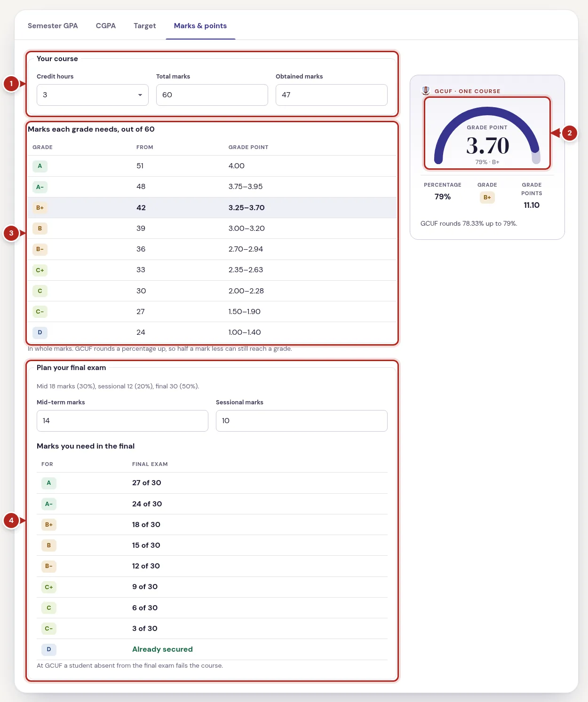588x702 pixels.
Task: Click the A badge beside 51 marks
Action: (40, 166)
